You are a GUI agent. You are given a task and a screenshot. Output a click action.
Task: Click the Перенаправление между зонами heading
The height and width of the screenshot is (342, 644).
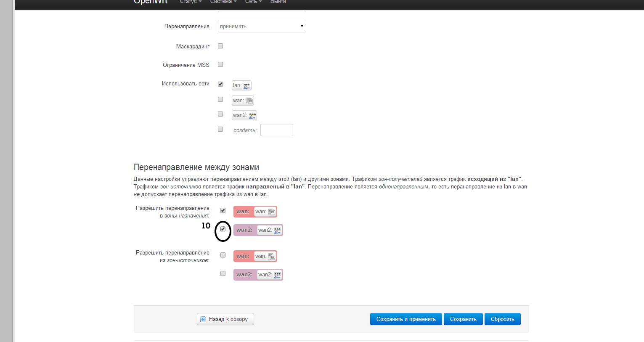(x=196, y=167)
